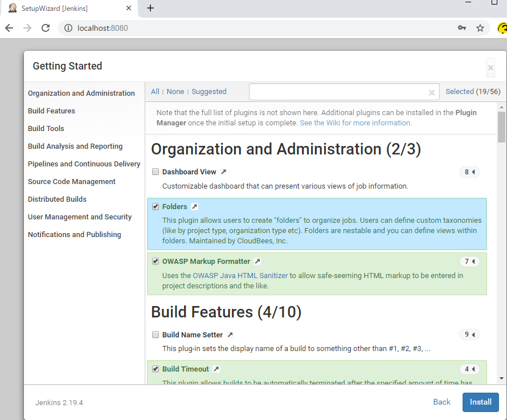
Task: Expand OWASP Markup Formatter dependencies badge
Action: [469, 262]
